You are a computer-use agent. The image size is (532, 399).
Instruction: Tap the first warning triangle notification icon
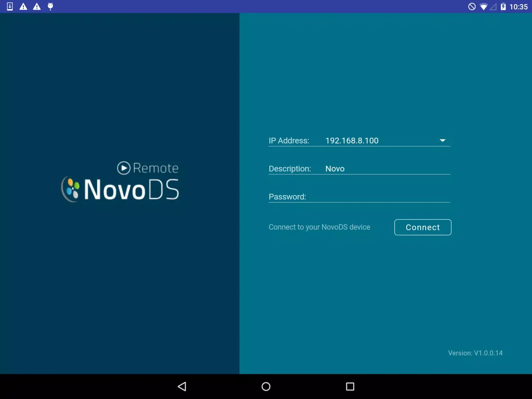(24, 6)
